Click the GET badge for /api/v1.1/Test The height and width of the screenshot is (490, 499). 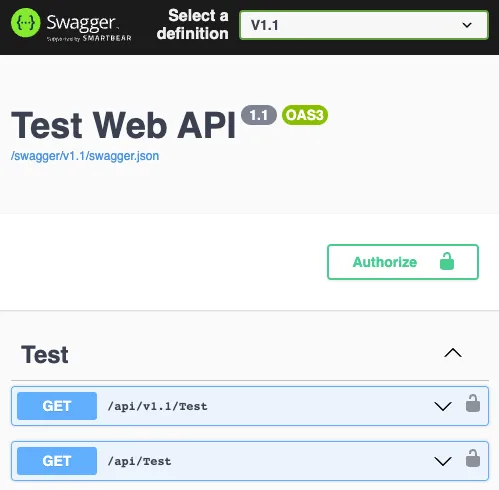pyautogui.click(x=57, y=406)
